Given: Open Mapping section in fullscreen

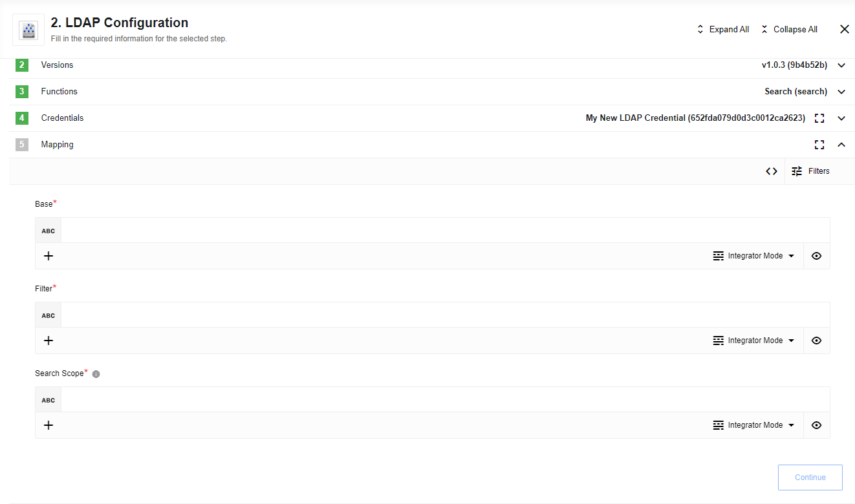Looking at the screenshot, I should [x=819, y=145].
